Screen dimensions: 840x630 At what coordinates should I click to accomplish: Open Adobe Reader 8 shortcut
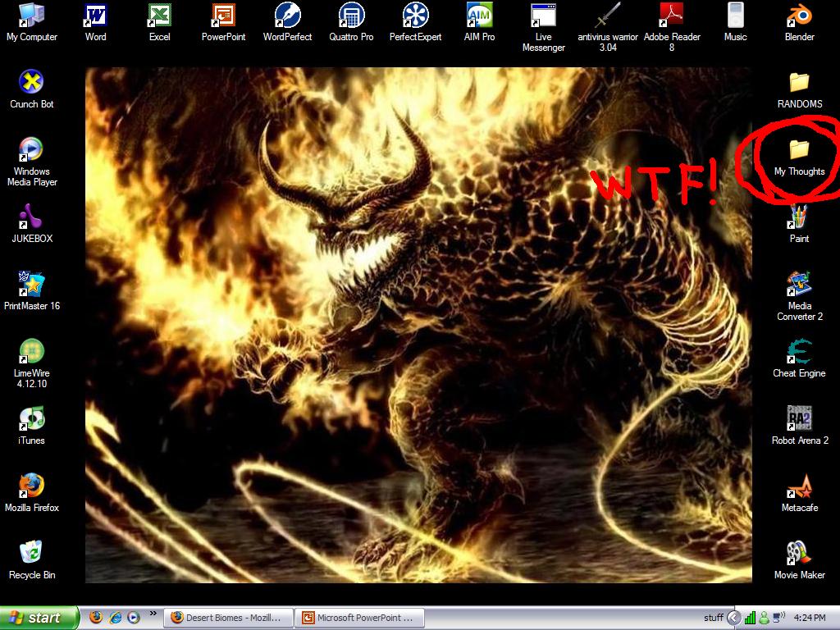click(x=671, y=16)
